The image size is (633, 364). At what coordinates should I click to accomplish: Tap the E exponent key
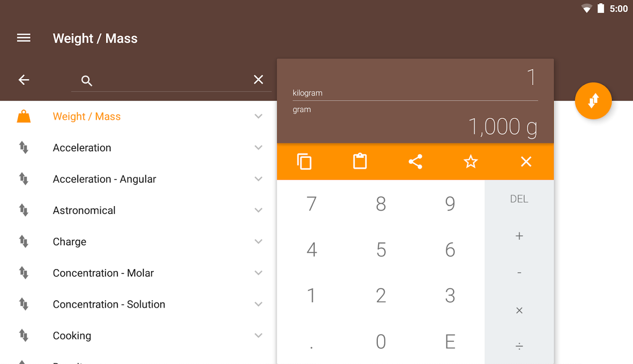point(450,341)
